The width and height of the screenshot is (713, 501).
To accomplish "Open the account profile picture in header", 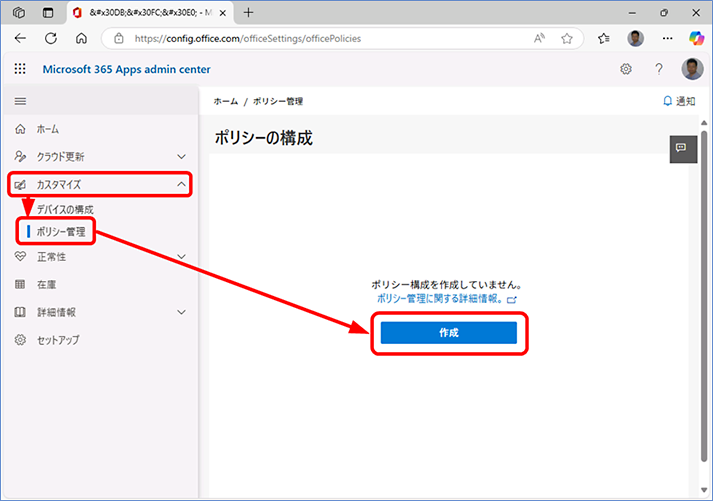I will pyautogui.click(x=692, y=69).
